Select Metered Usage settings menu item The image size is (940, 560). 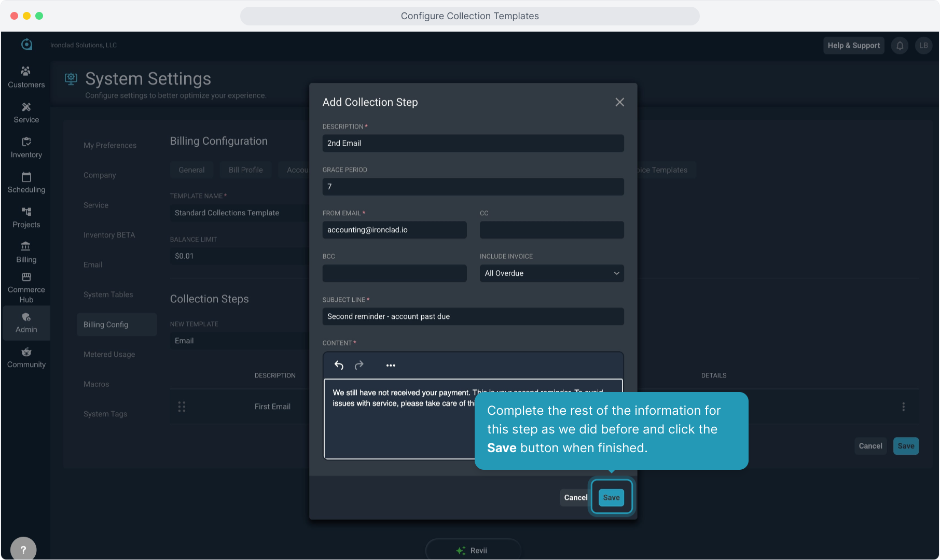click(x=109, y=354)
